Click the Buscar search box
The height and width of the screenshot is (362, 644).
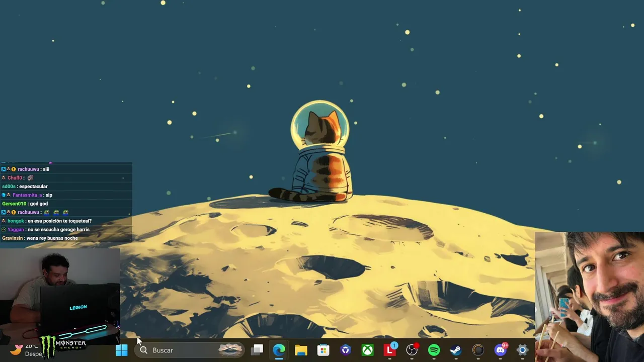click(189, 350)
